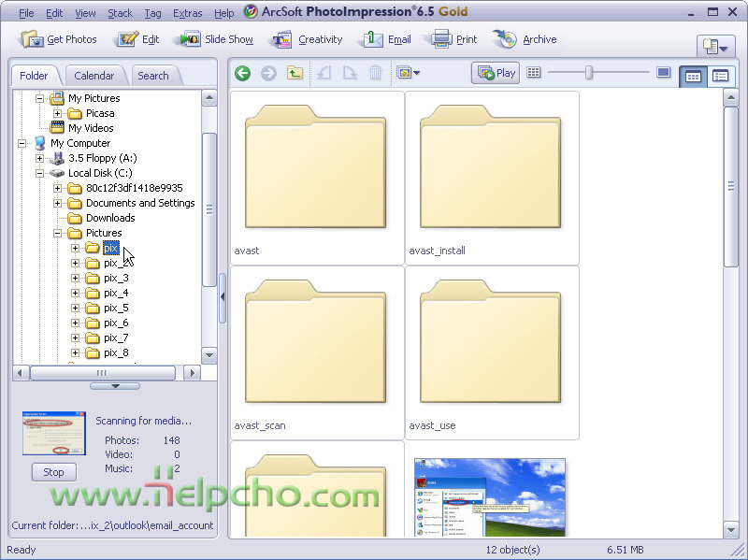
Task: Select the 80c12f3df1418e9935 folder
Action: [x=134, y=189]
